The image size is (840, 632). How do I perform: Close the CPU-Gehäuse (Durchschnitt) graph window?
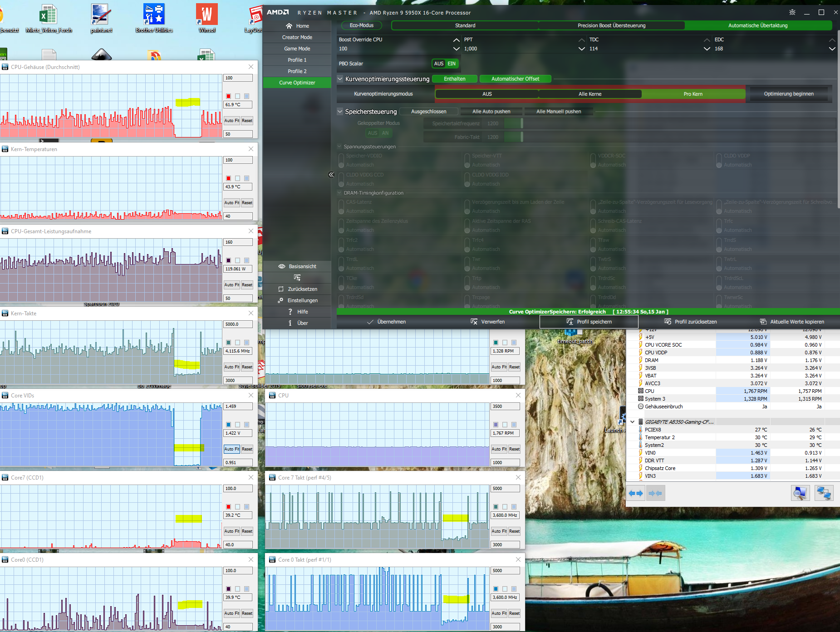click(251, 67)
